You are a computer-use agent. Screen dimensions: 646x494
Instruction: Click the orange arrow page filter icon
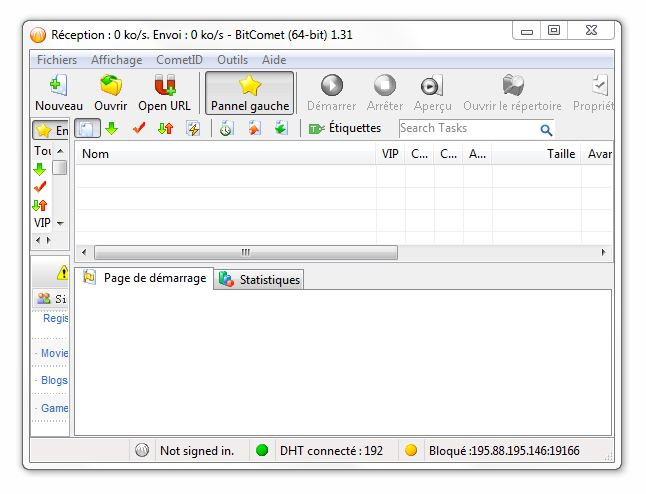pyautogui.click(x=254, y=129)
